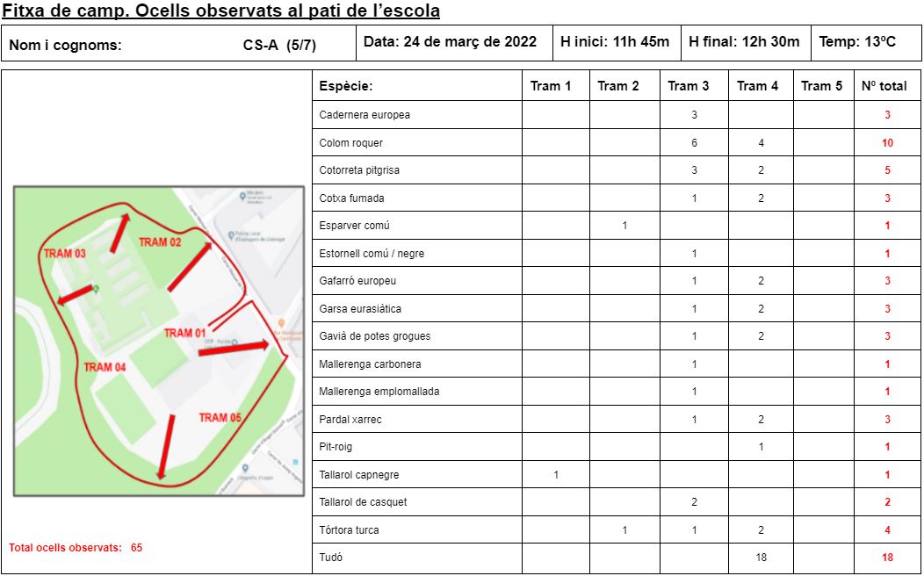Select the Tram 1 column header
Viewport: 924px width, 576px height.
551,86
